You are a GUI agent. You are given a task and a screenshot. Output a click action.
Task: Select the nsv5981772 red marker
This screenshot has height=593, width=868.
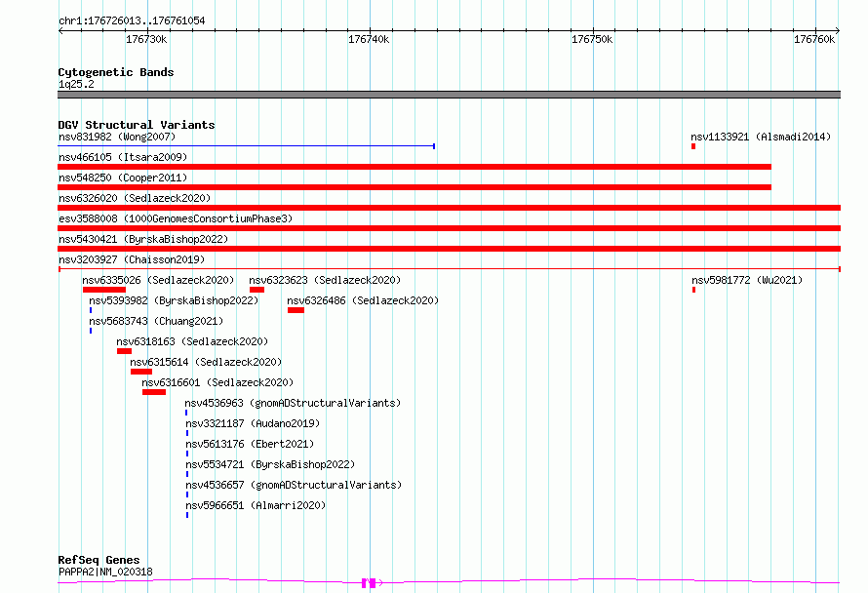[x=693, y=290]
